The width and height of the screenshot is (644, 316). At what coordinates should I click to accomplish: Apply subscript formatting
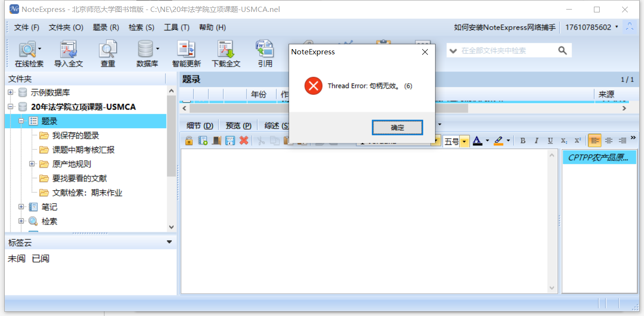pos(564,141)
